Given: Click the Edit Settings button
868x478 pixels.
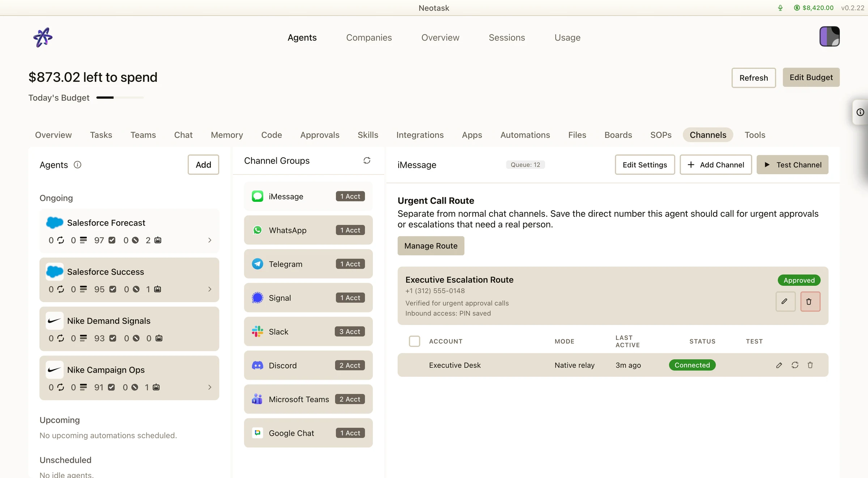Looking at the screenshot, I should click(x=645, y=165).
